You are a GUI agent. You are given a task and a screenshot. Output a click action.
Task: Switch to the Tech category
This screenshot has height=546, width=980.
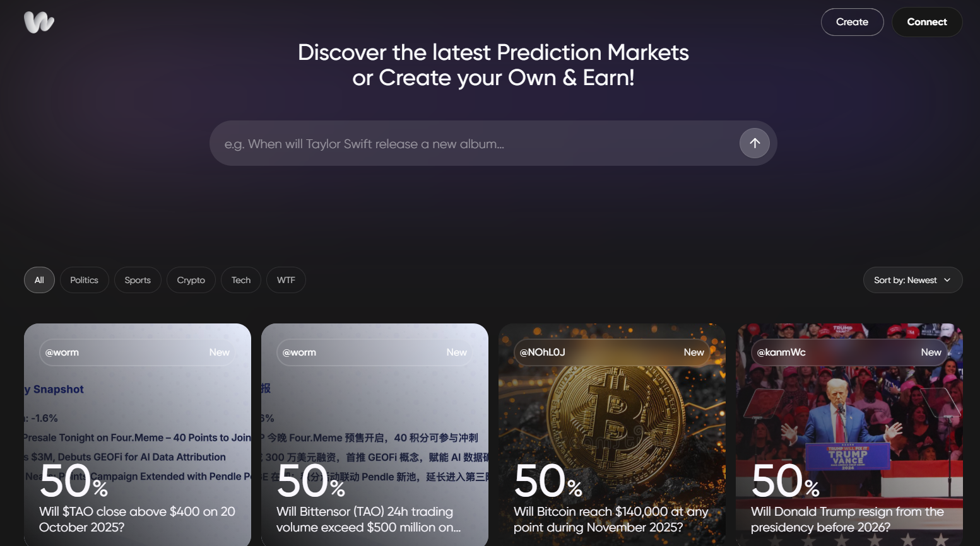tap(240, 280)
